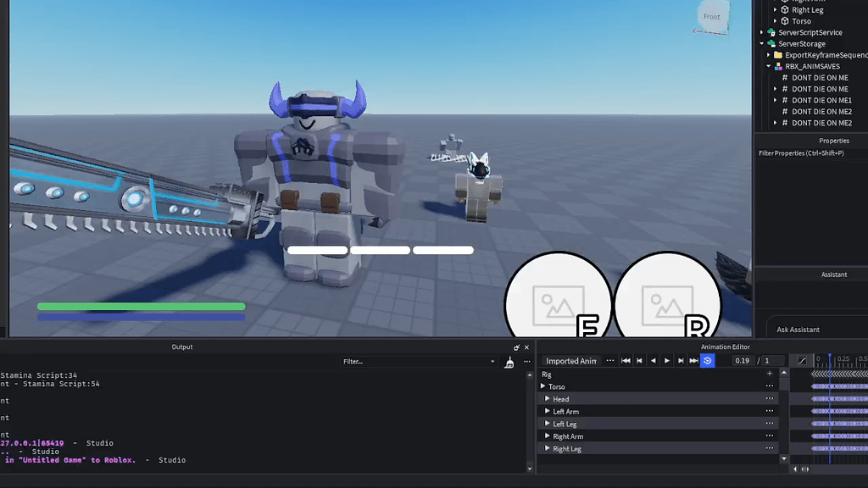Click the F ability button in game view
Image resolution: width=868 pixels, height=488 pixels.
(559, 296)
